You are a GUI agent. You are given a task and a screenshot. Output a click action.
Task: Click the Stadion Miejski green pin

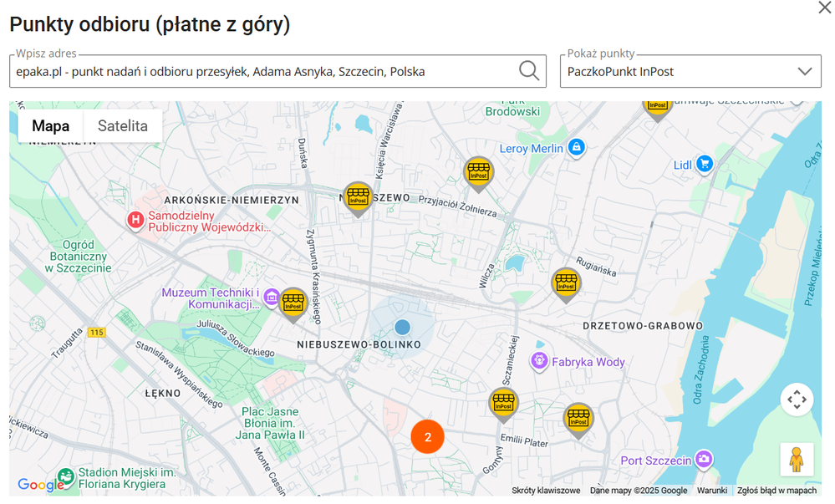click(66, 476)
